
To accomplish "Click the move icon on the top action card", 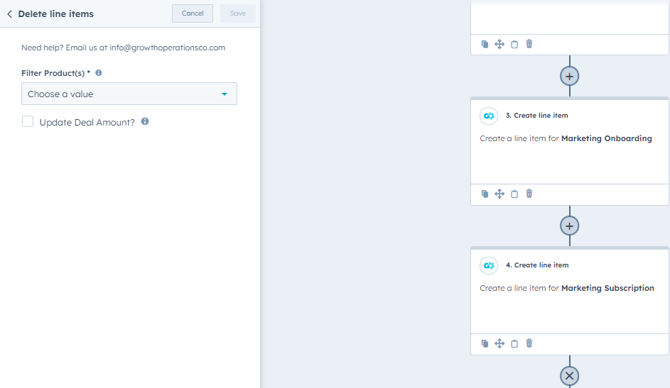I will [500, 44].
